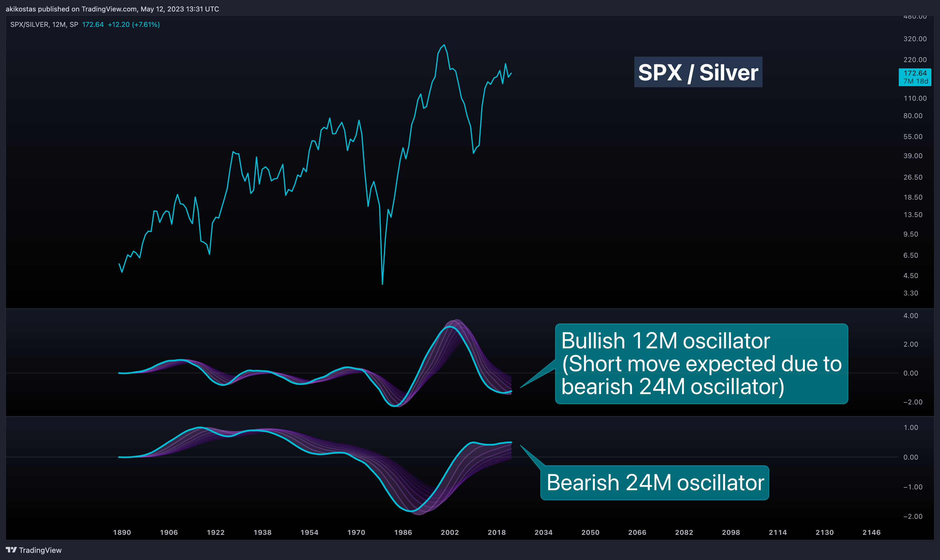Click the 110.00 price axis label
Image resolution: width=940 pixels, height=560 pixels.
915,98
